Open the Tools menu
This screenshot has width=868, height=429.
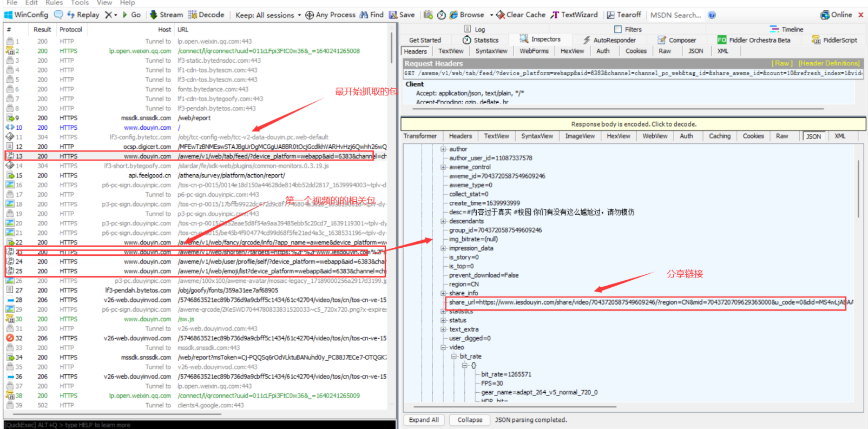tap(80, 3)
